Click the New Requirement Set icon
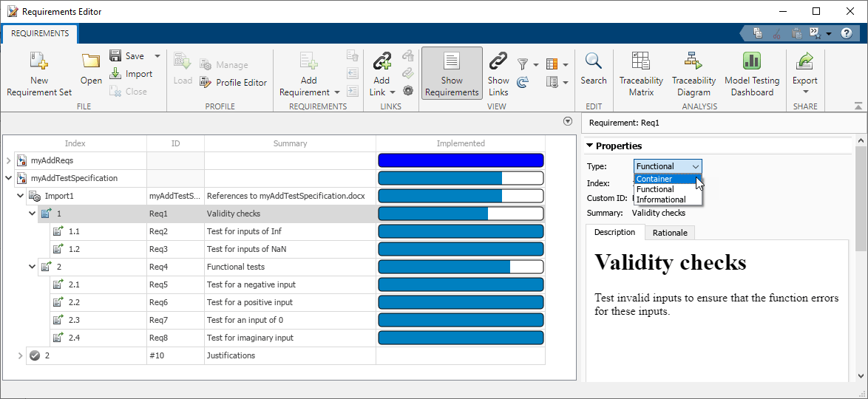This screenshot has height=399, width=868. pos(39,62)
